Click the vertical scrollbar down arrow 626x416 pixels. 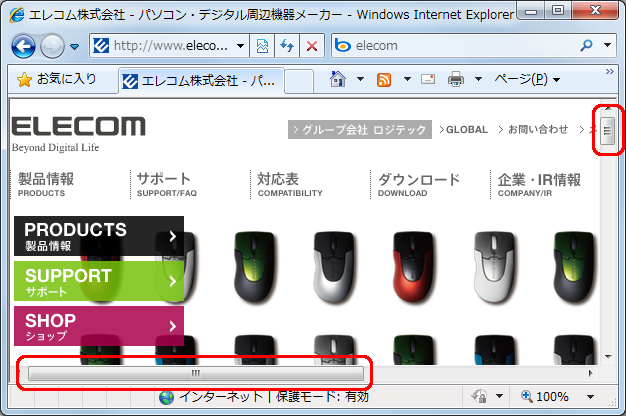click(608, 357)
